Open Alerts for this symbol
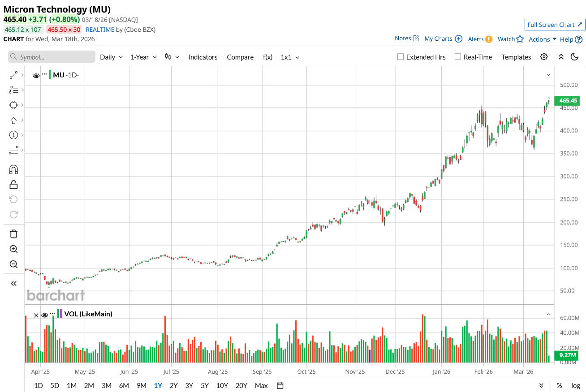 coord(480,39)
